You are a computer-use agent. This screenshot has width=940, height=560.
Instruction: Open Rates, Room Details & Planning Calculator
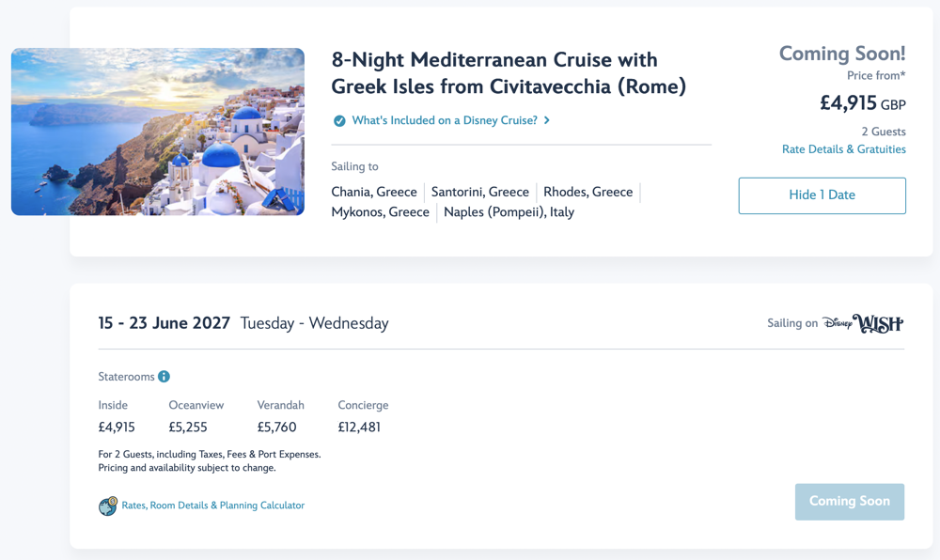[212, 506]
